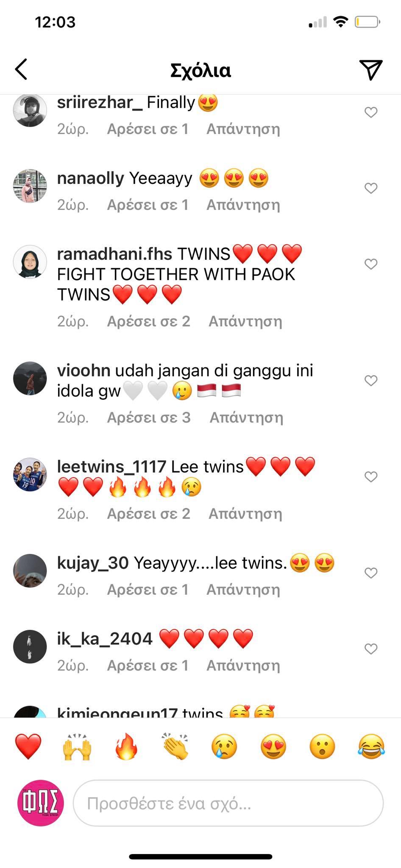Open the leetwins_1117 profile picture
The image size is (401, 868).
[30, 474]
